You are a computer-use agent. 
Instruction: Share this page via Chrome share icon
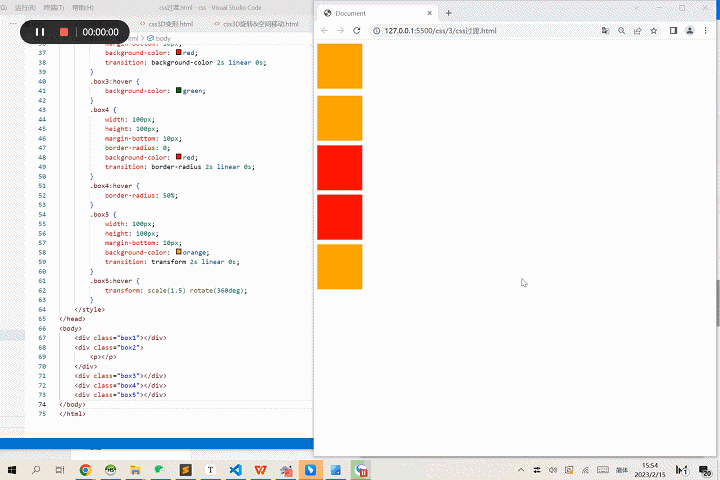[x=637, y=31]
